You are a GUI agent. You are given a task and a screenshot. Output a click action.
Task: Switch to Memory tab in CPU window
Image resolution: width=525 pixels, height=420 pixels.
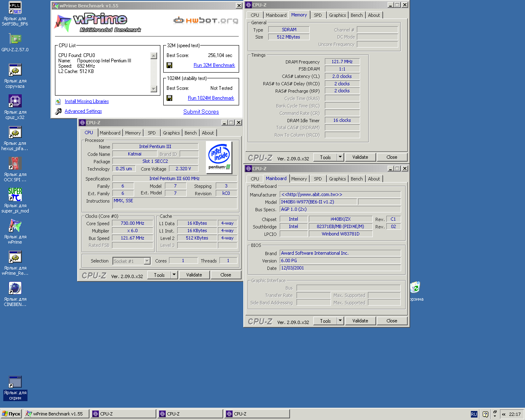click(x=133, y=133)
